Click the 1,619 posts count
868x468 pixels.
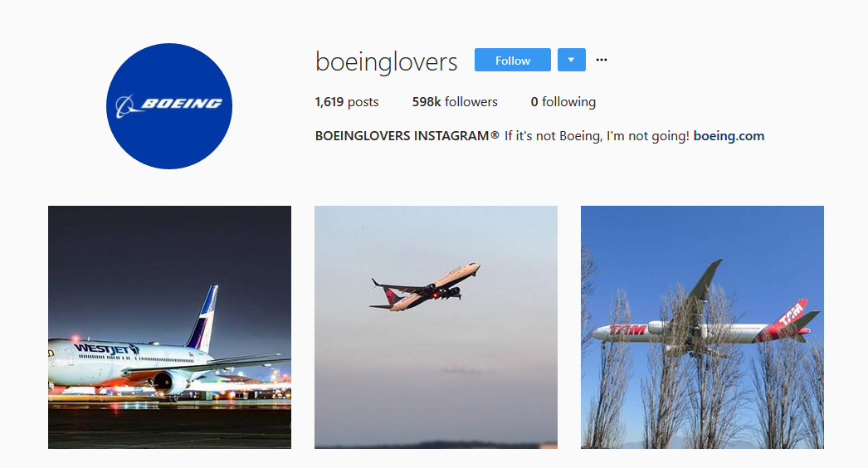coord(347,102)
